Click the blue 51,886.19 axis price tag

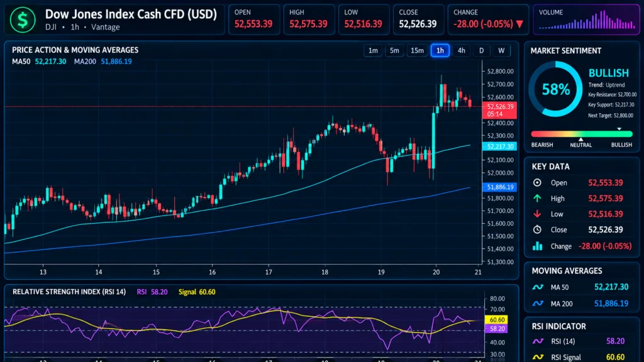click(x=499, y=187)
